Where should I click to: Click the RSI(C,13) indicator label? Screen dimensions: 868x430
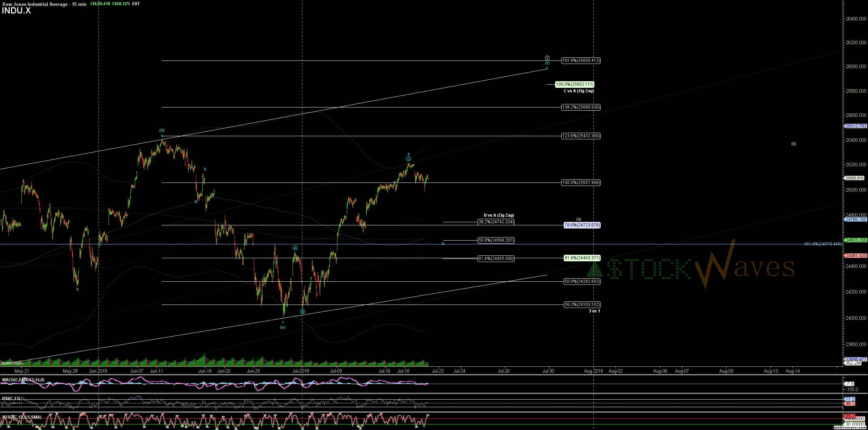click(11, 399)
